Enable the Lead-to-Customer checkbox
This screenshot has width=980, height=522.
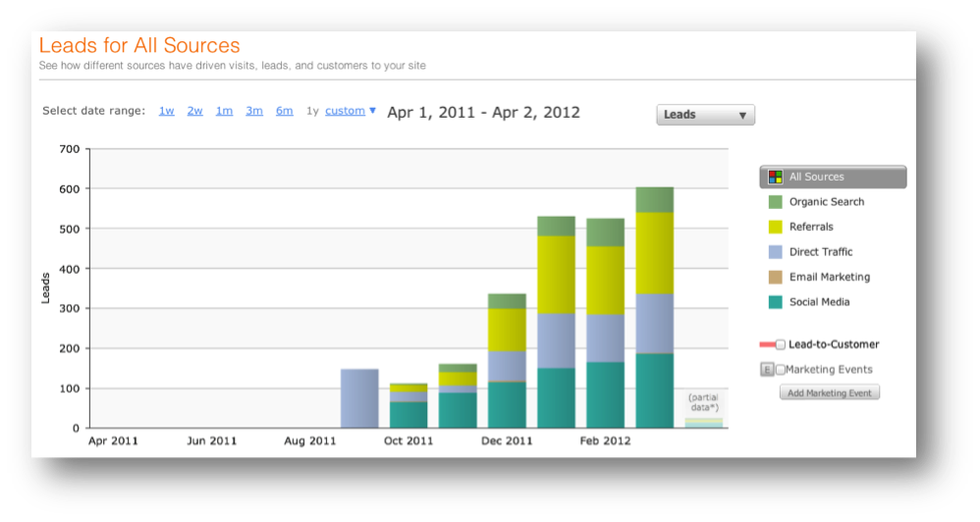point(780,344)
